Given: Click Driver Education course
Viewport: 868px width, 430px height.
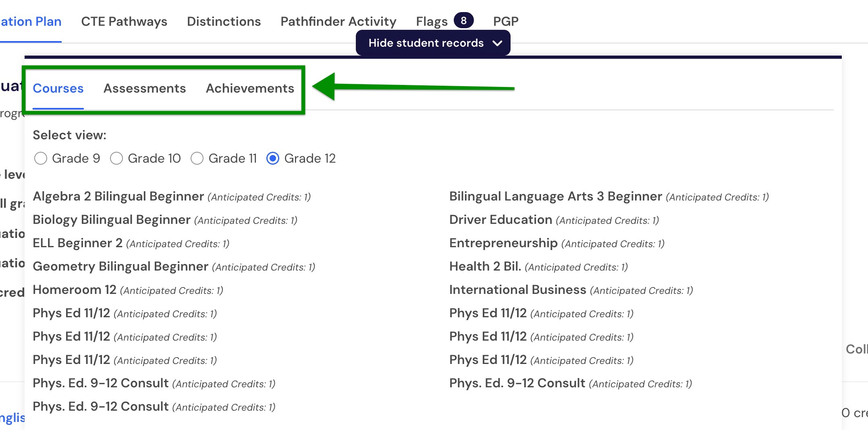Looking at the screenshot, I should (501, 220).
